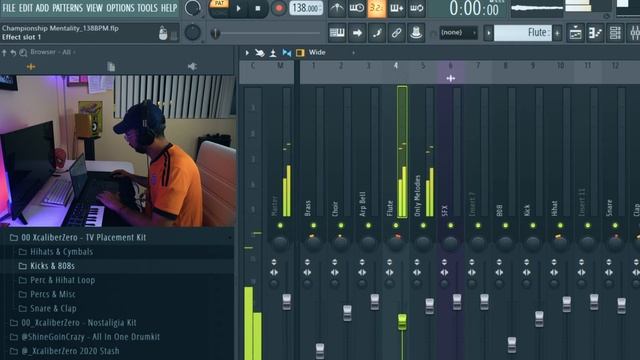Mute the Kick mixer track

coord(533,225)
